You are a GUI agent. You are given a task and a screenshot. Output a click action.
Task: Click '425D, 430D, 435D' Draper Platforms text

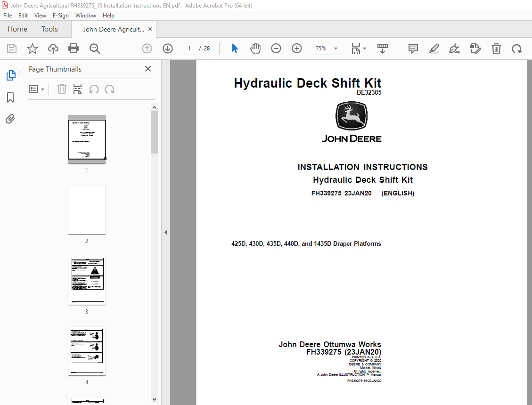point(306,244)
